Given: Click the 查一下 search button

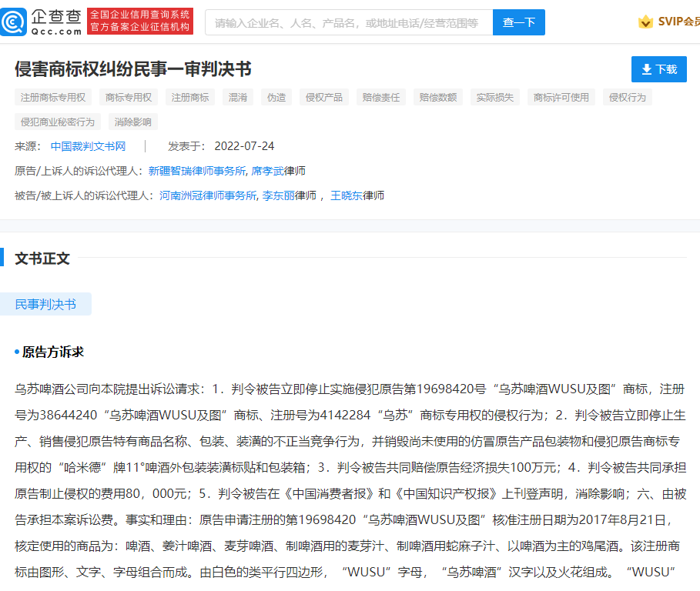Looking at the screenshot, I should click(x=519, y=22).
